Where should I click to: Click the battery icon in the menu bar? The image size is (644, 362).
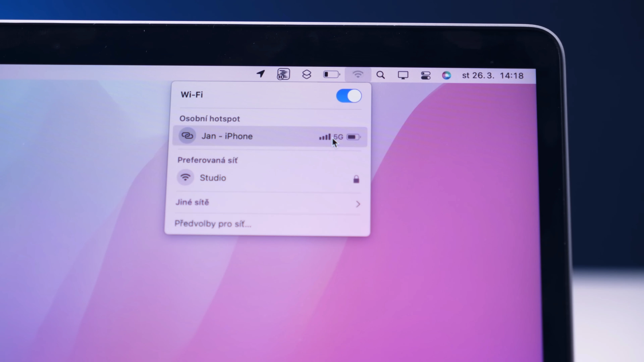coord(332,74)
